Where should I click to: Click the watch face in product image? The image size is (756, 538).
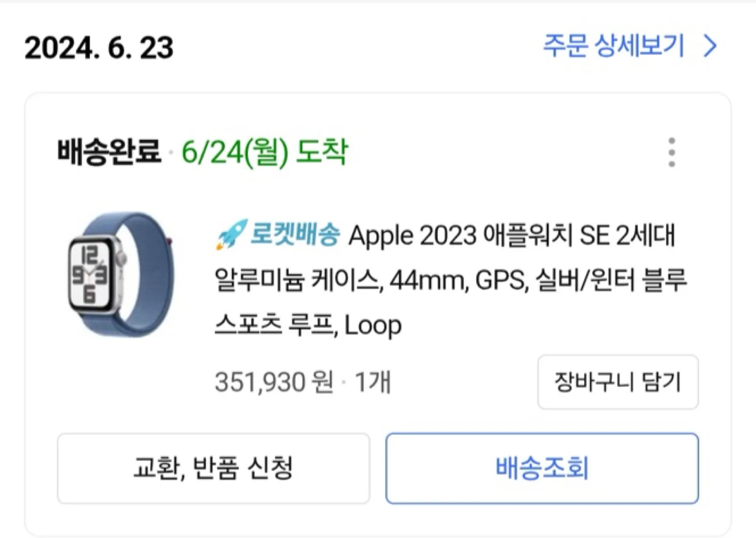point(90,274)
